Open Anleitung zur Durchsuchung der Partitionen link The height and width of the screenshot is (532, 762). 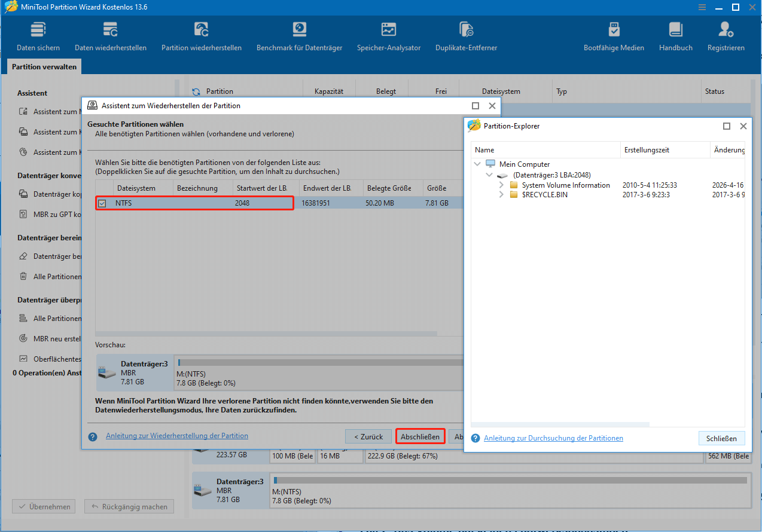[x=553, y=438]
